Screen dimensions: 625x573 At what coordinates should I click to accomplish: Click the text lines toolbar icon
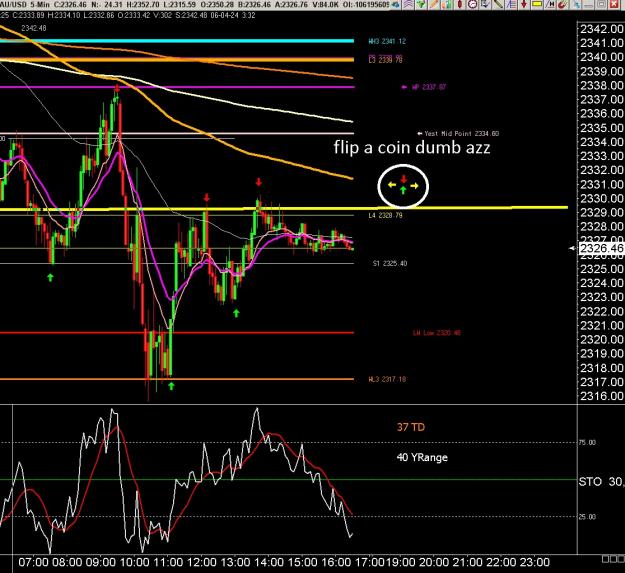[x=512, y=4]
